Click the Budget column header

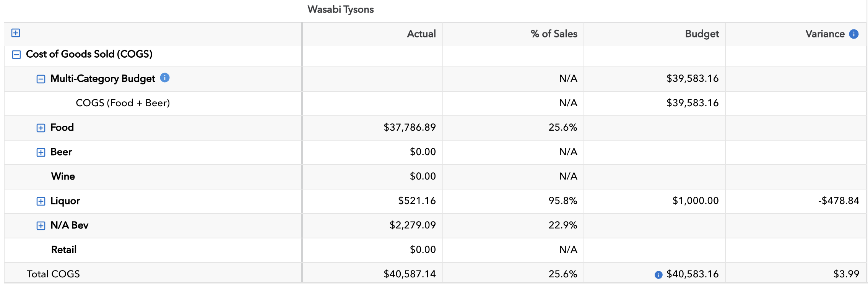(x=702, y=34)
